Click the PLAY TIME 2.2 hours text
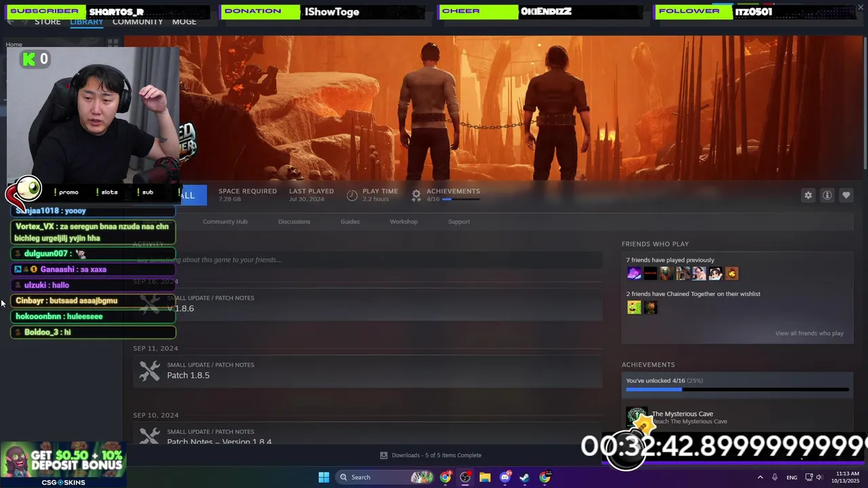This screenshot has width=868, height=488. click(380, 195)
